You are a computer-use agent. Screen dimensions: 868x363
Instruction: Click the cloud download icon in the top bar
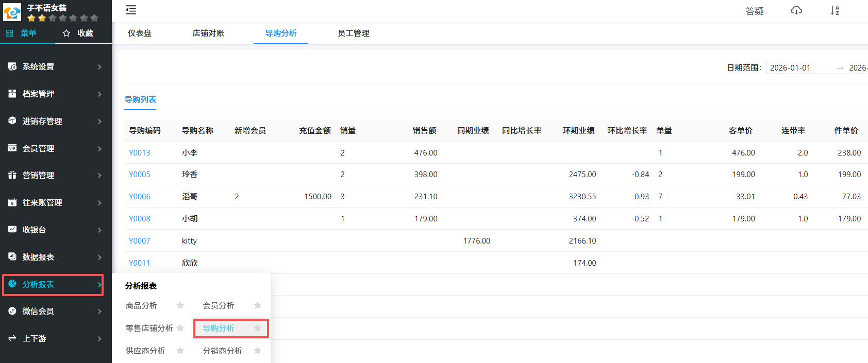pyautogui.click(x=796, y=10)
